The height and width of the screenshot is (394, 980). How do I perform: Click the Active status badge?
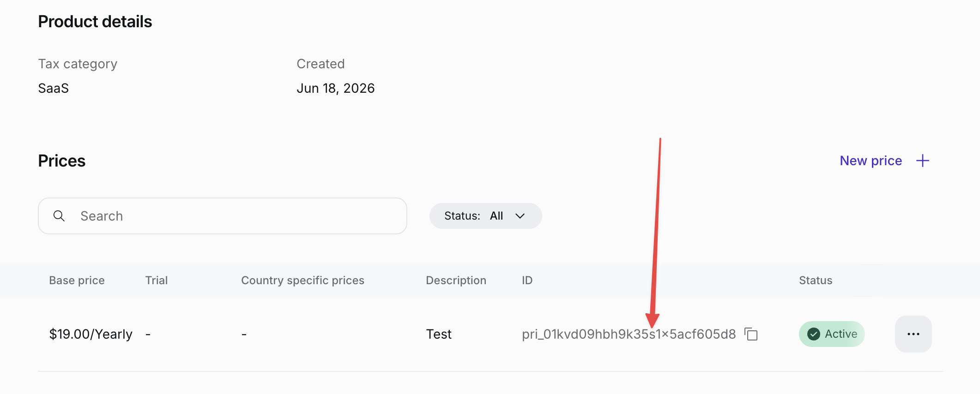point(832,334)
